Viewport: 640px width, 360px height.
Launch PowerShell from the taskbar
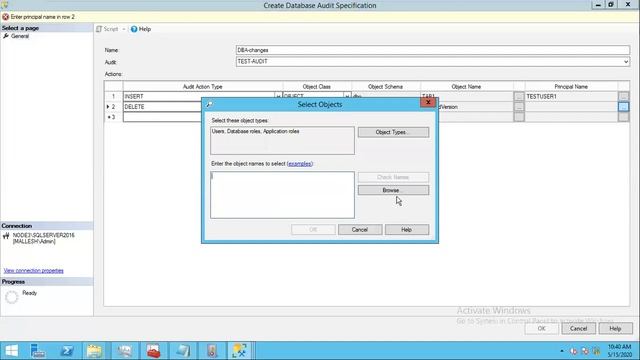[x=67, y=351]
